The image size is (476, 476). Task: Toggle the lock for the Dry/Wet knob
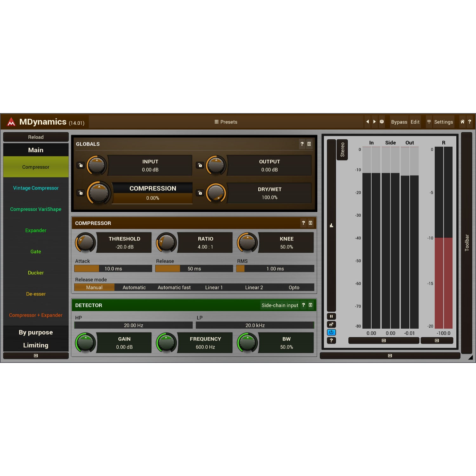(x=200, y=193)
